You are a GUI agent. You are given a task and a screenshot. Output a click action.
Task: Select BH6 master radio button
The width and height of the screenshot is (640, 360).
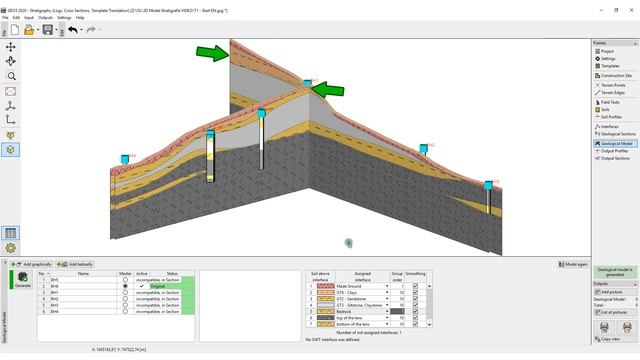125,286
